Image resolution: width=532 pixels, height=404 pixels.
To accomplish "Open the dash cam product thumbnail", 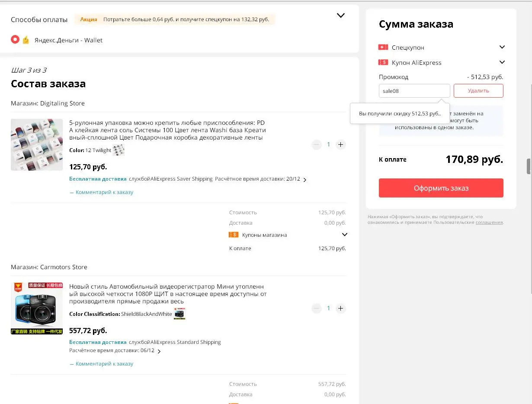I will 37,309.
